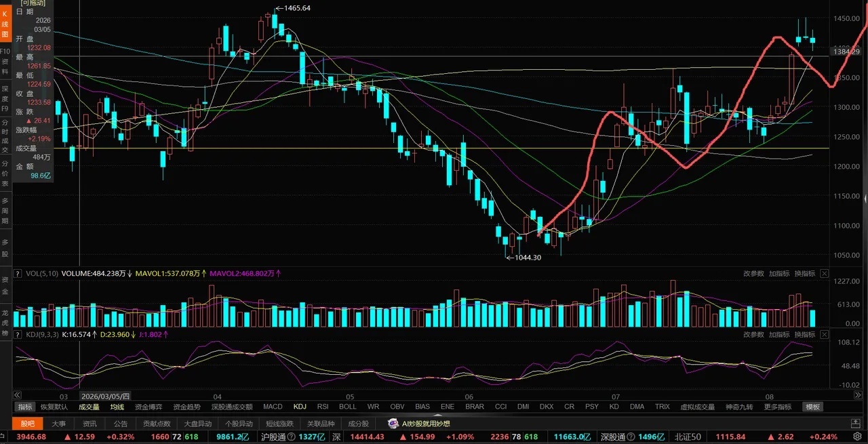
Task: Open 多股 in the left sidebar
Action: (5, 248)
